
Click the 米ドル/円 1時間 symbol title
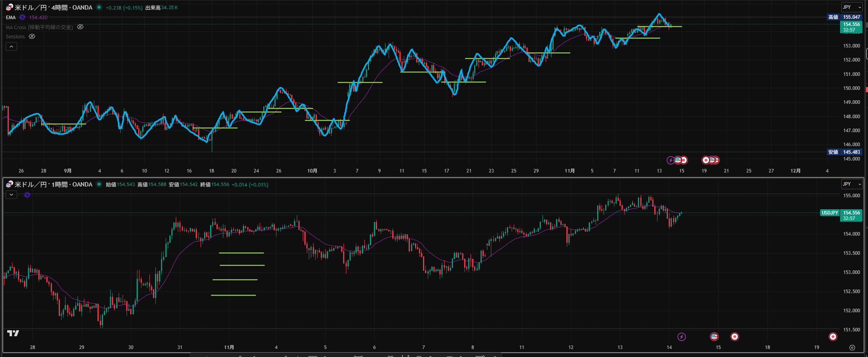53,184
